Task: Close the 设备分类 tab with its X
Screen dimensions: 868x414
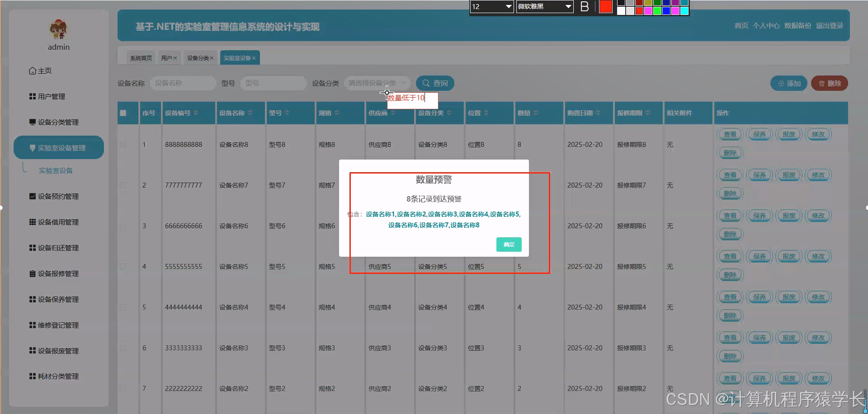Action: click(x=211, y=58)
